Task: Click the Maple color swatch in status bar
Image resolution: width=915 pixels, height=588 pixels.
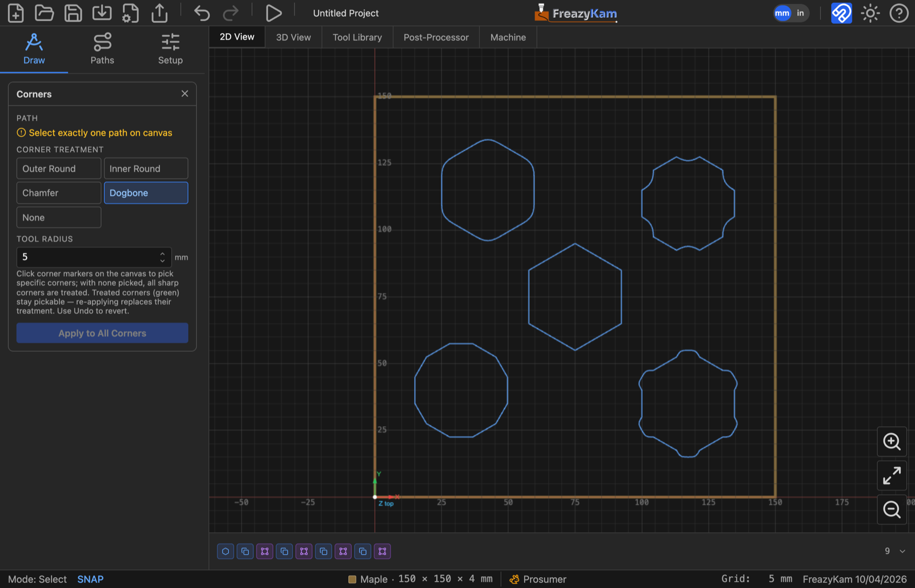Action: click(x=352, y=579)
